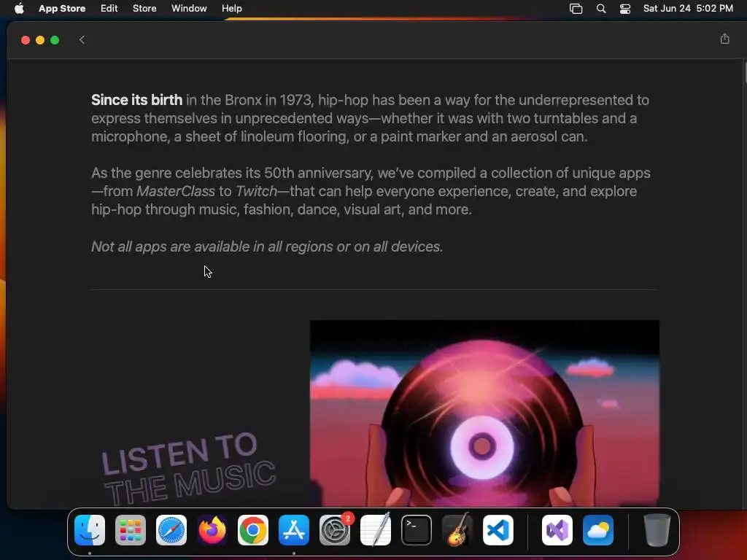Open Control Center in menu bar
The image size is (747, 560).
click(x=625, y=9)
